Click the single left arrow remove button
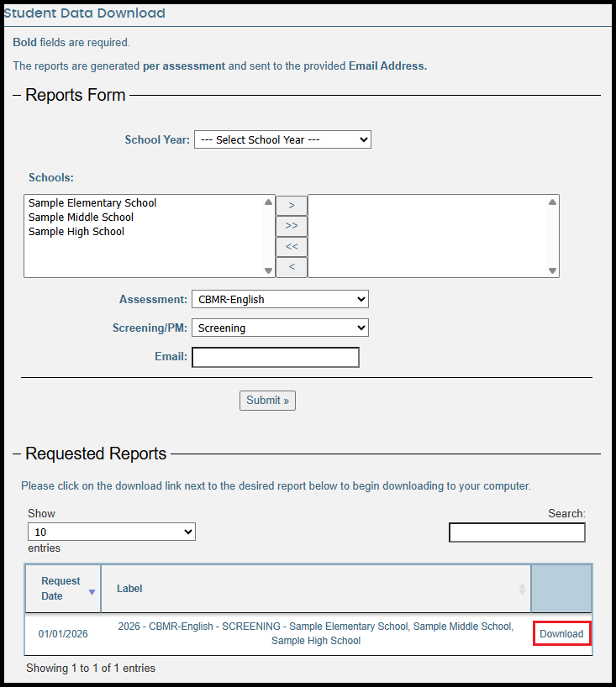This screenshot has width=616, height=687. coord(292,267)
